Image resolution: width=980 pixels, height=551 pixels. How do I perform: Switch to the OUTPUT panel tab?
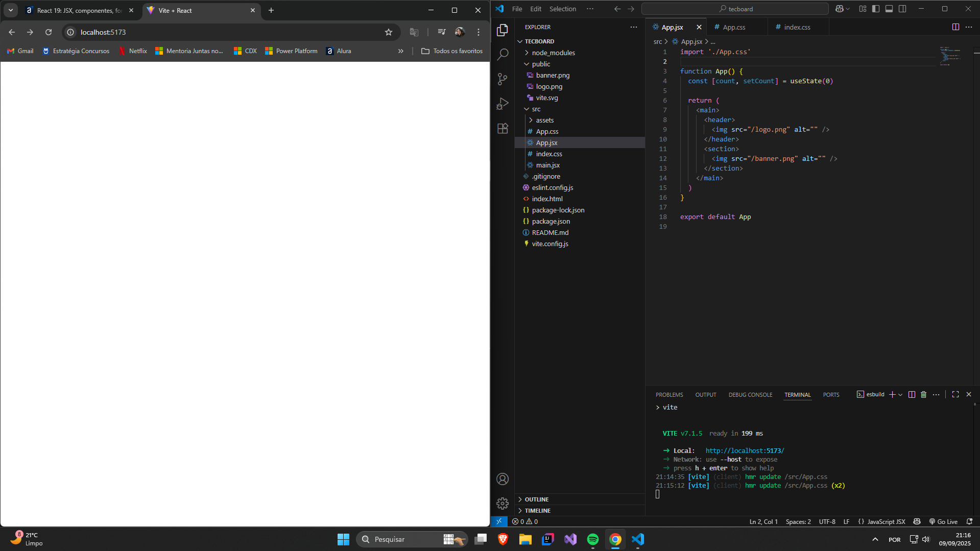[705, 395]
